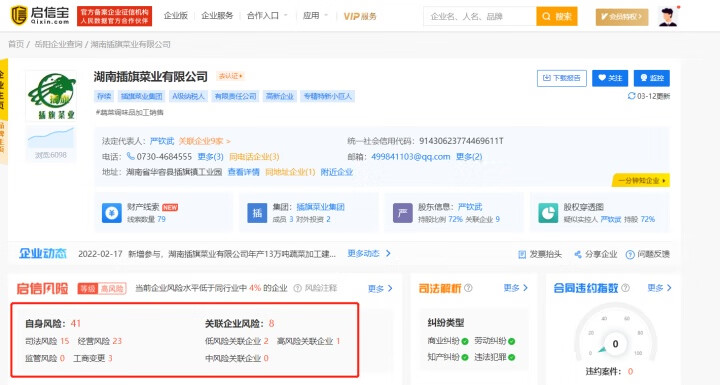Focus the company name search field
This screenshot has width=720, height=385.
click(x=479, y=17)
